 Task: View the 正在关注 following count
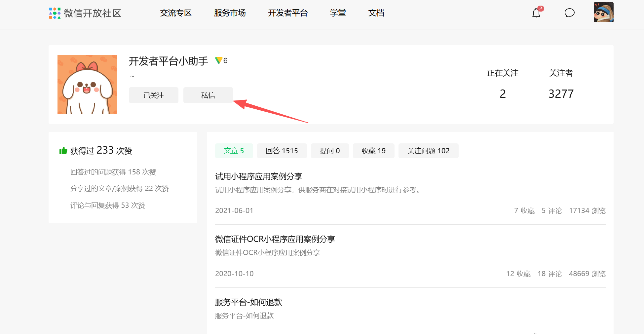[x=503, y=84]
